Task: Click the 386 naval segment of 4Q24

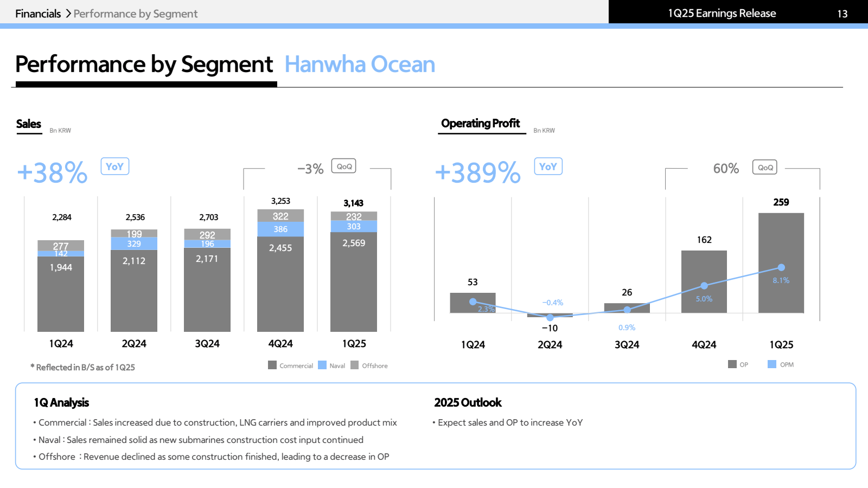Action: (x=280, y=229)
